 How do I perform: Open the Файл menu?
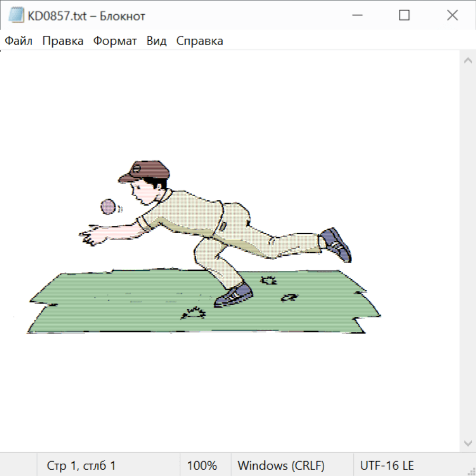coord(19,41)
